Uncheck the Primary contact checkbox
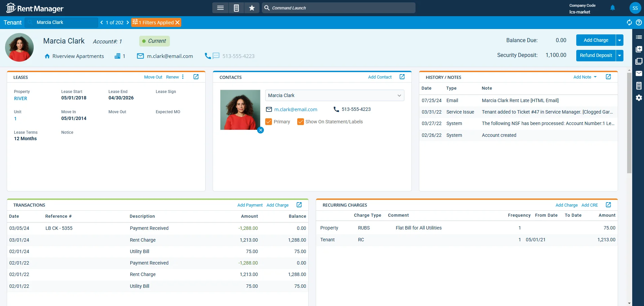The width and height of the screenshot is (644, 306). [268, 122]
